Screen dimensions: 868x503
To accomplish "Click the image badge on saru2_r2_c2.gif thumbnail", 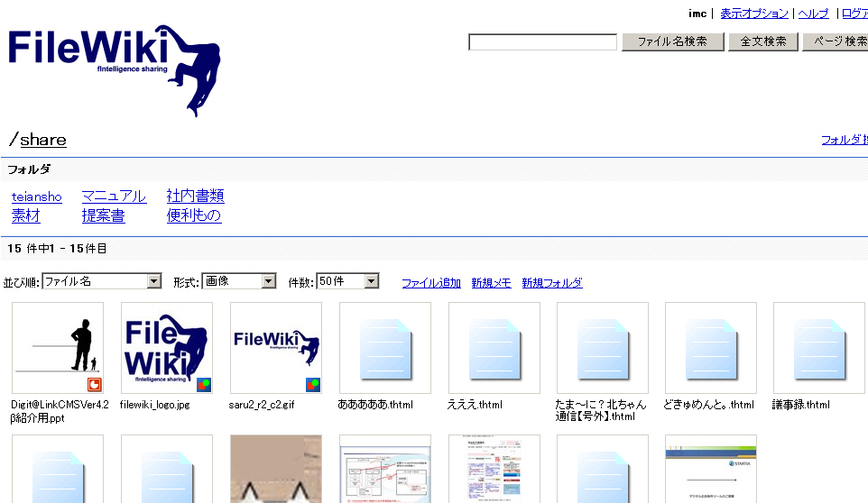I will [x=313, y=384].
